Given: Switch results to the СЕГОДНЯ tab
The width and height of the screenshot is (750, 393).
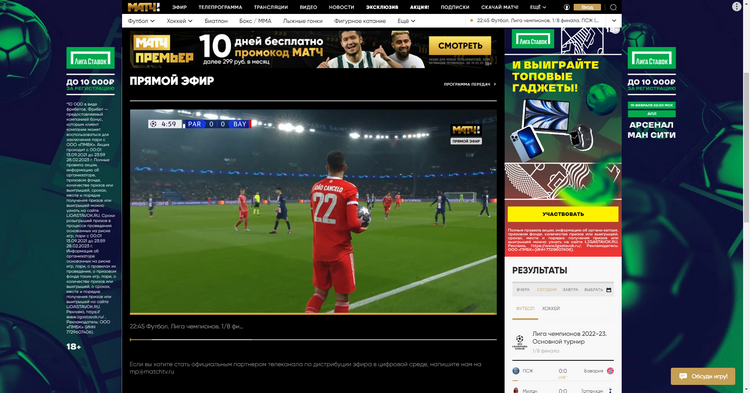Looking at the screenshot, I should pyautogui.click(x=546, y=290).
